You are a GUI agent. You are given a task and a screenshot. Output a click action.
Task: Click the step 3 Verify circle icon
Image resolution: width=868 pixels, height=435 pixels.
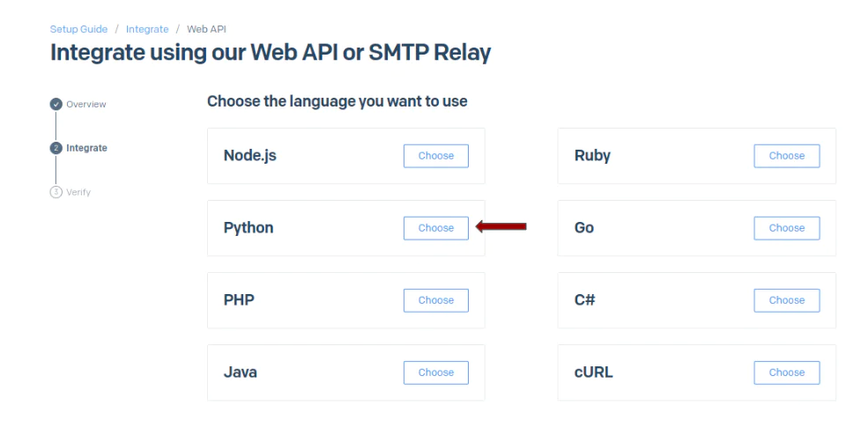56,192
